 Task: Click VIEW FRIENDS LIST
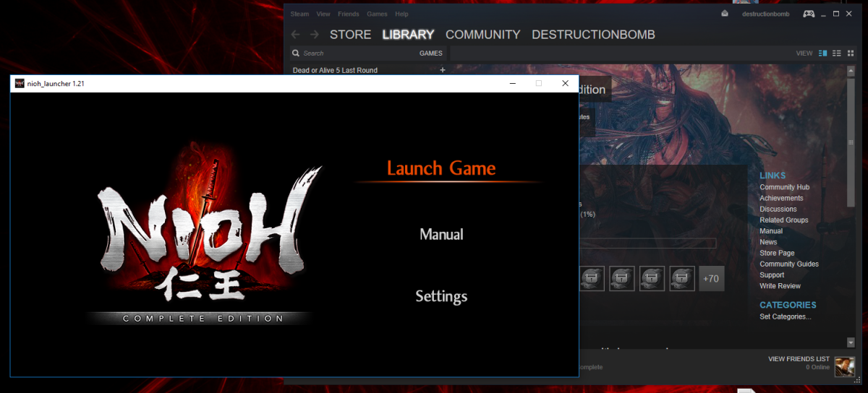click(x=799, y=359)
